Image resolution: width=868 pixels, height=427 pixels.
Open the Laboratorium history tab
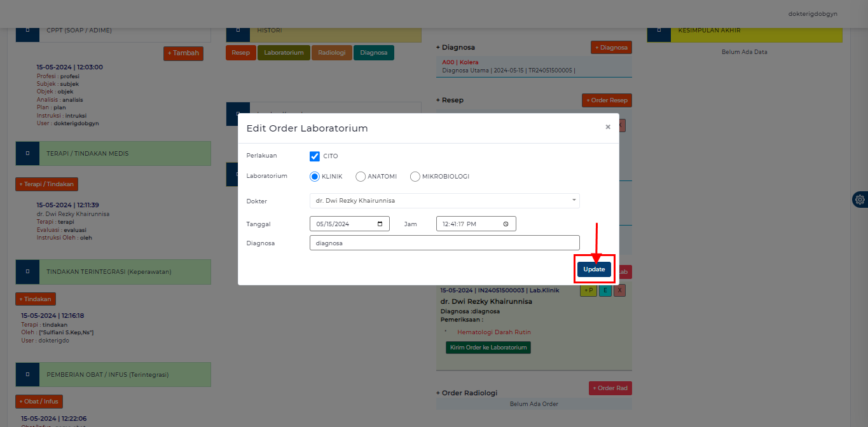[284, 53]
